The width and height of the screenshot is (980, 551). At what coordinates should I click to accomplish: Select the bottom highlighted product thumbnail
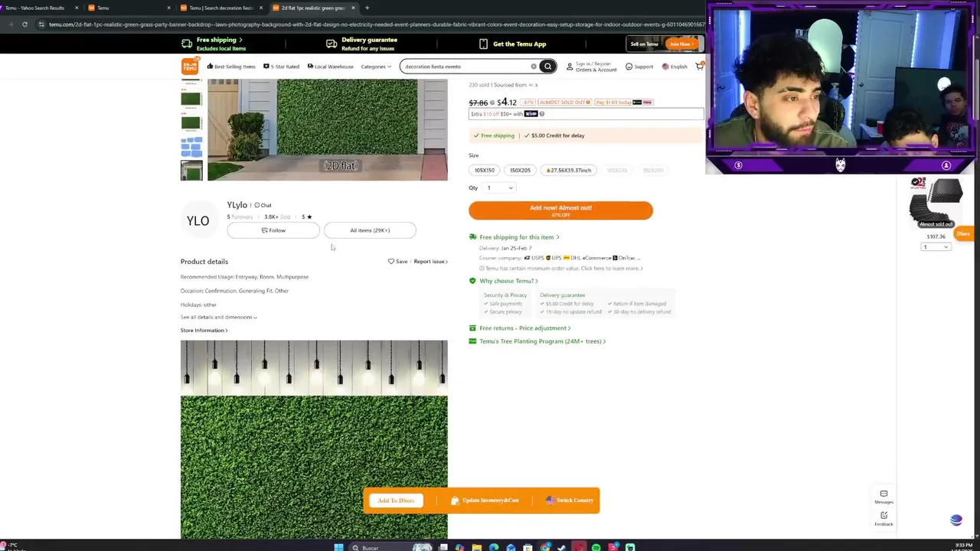[191, 171]
